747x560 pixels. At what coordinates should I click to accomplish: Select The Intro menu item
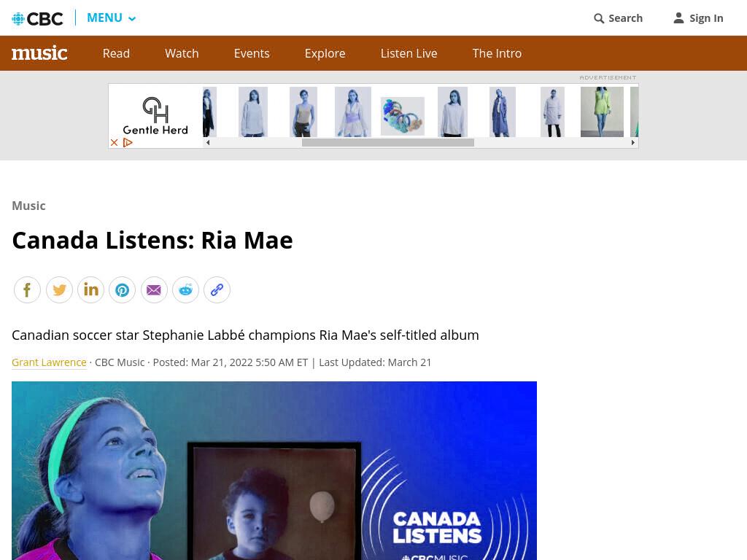(497, 53)
